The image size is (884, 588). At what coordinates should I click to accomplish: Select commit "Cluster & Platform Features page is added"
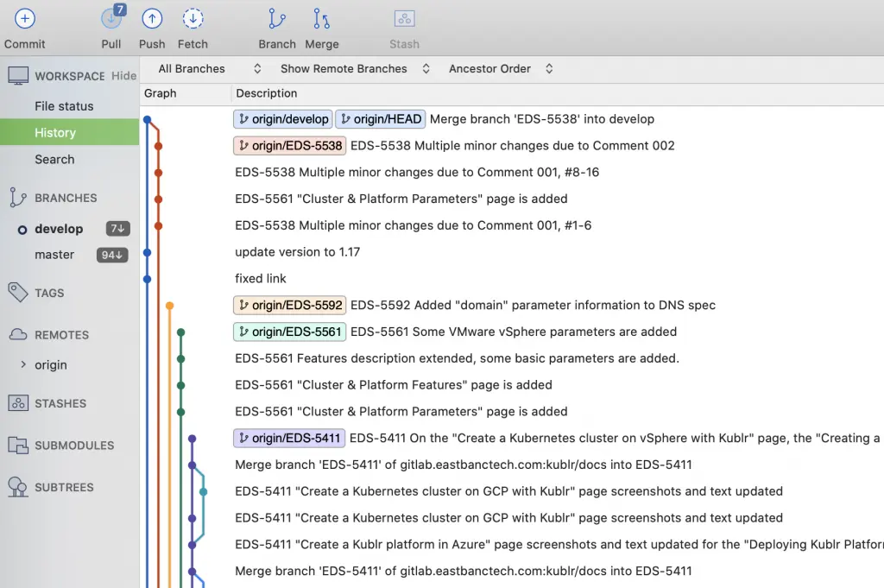tap(394, 385)
